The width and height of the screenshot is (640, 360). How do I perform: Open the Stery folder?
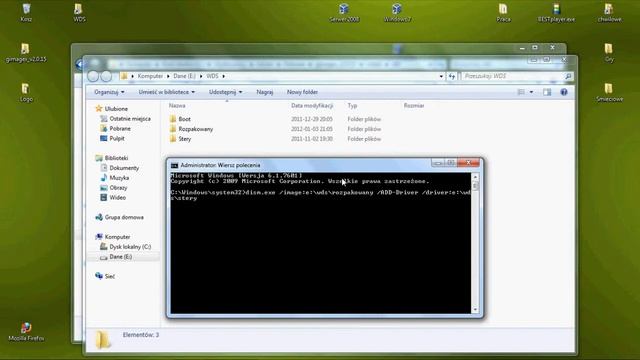[184, 139]
